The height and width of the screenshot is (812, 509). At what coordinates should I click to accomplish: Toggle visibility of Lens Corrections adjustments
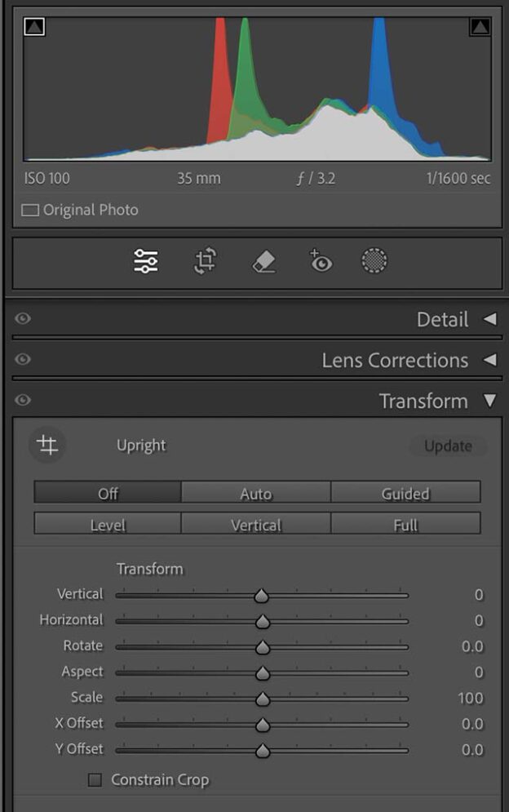(x=22, y=360)
